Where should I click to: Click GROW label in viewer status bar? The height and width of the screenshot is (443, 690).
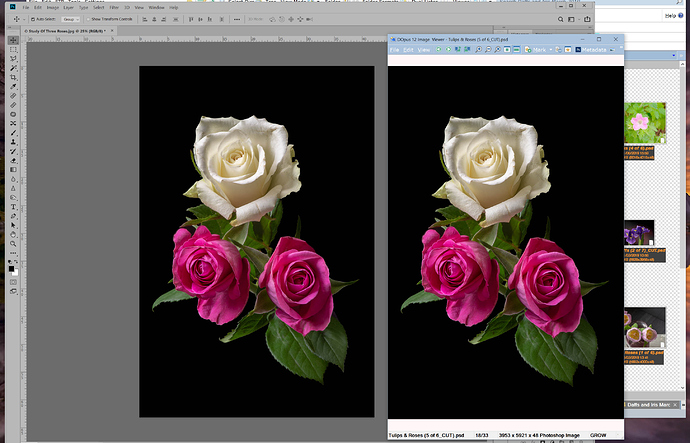598,435
